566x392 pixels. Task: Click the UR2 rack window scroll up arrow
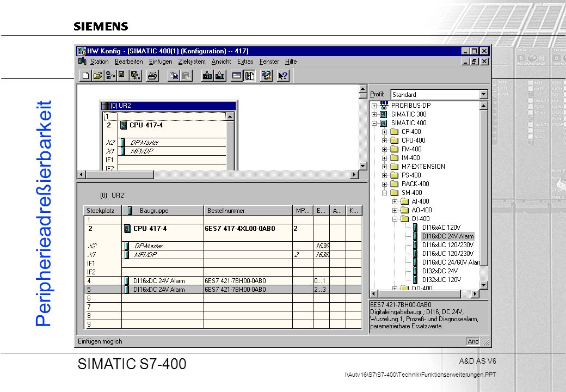coord(230,116)
